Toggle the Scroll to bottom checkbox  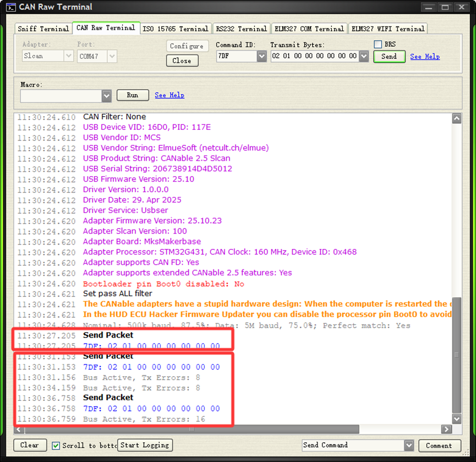pyautogui.click(x=56, y=445)
